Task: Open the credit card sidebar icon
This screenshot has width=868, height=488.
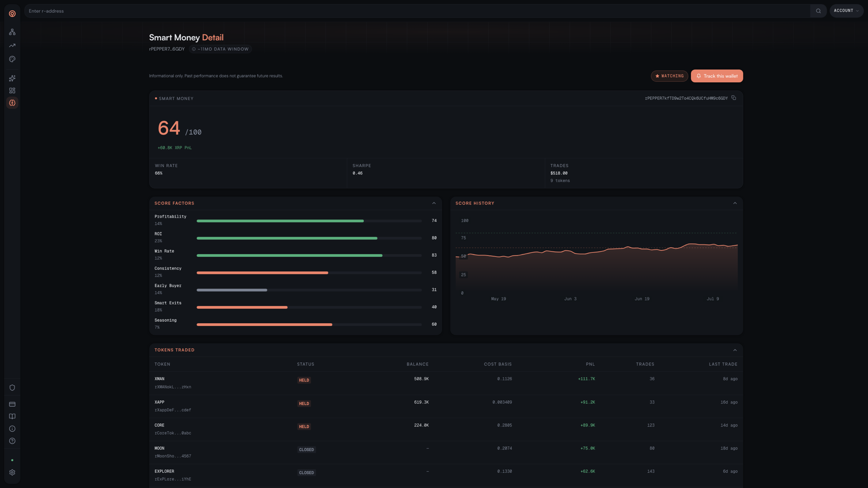Action: coord(12,404)
